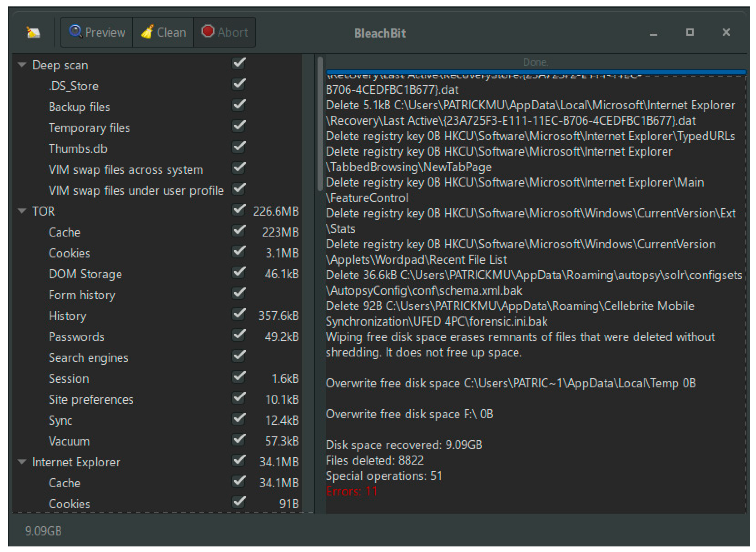Disable the TOR Passwords checkbox
The image size is (756, 552).
pyautogui.click(x=239, y=336)
